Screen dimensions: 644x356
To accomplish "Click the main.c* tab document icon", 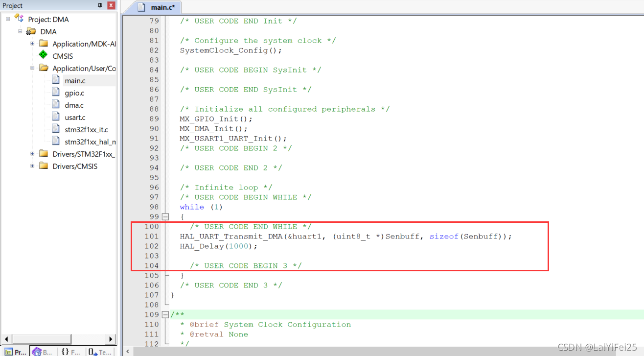I will (x=142, y=7).
